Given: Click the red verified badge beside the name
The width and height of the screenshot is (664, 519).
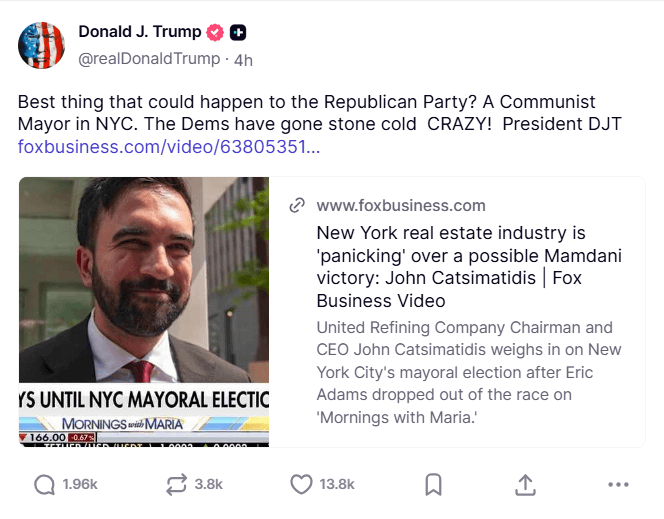Looking at the screenshot, I should click(214, 32).
